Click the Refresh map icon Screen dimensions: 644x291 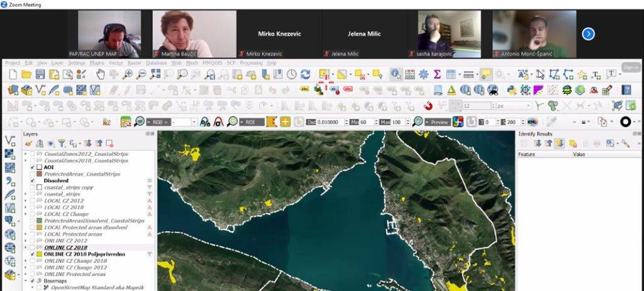click(305, 74)
